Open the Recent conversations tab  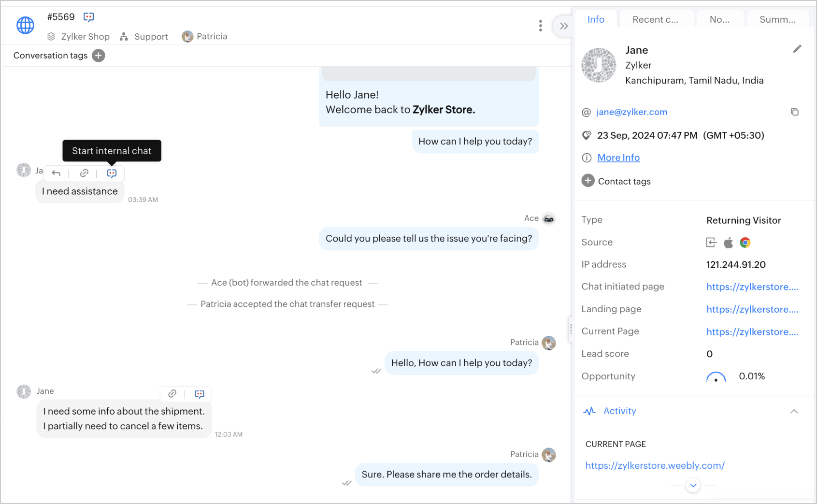pos(655,19)
